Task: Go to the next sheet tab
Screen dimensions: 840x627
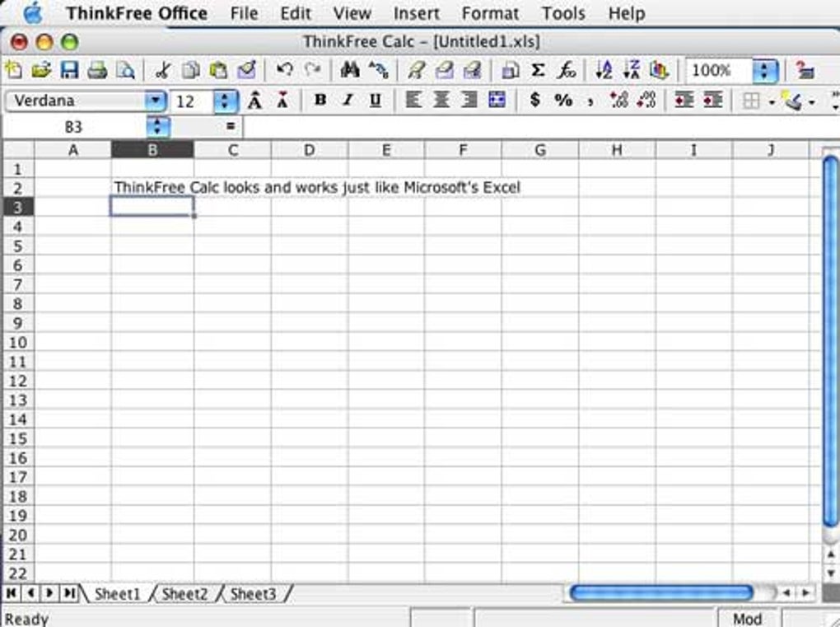Action: (49, 592)
